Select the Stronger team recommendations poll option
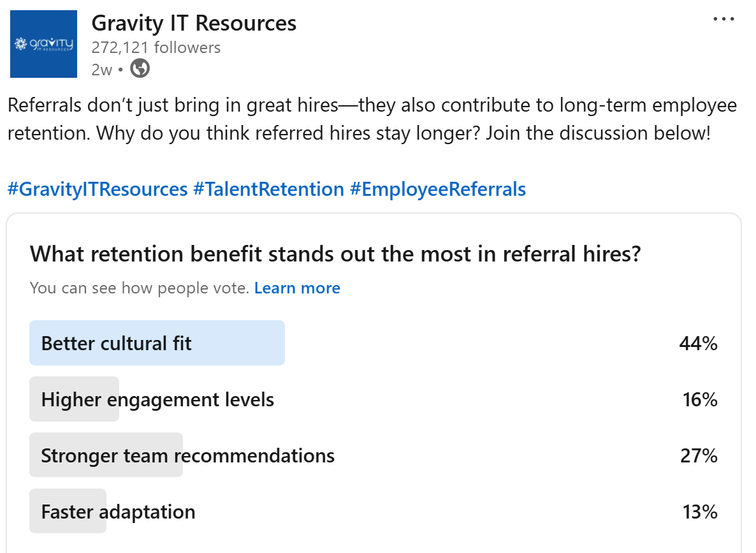756x553 pixels. pos(187,455)
